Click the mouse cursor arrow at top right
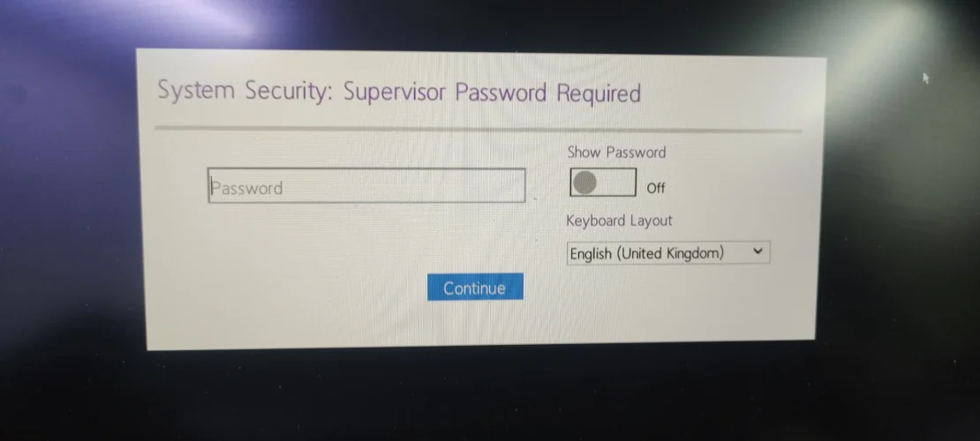The image size is (980, 441). [x=925, y=78]
